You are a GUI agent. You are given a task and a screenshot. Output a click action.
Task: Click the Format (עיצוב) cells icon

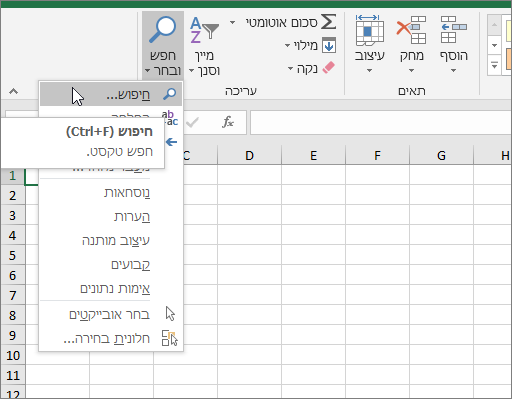click(x=369, y=30)
